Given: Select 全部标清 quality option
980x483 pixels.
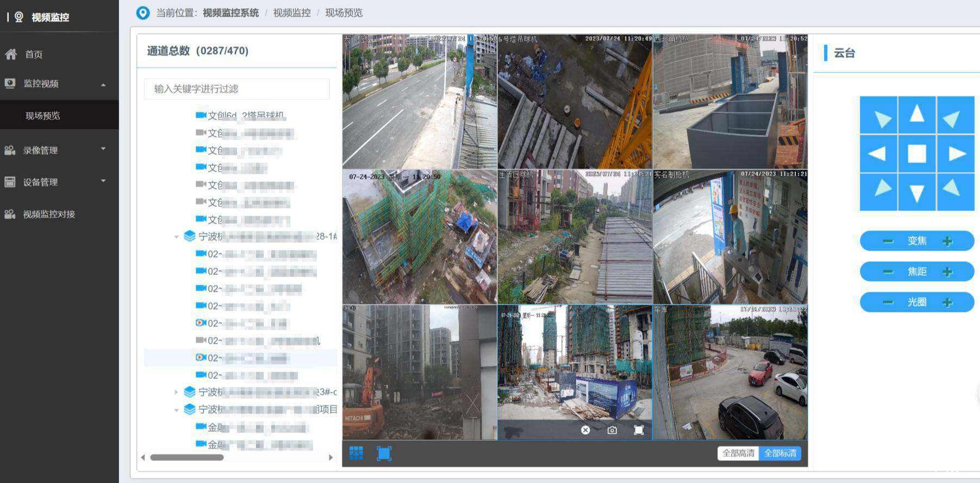Looking at the screenshot, I should coord(780,453).
